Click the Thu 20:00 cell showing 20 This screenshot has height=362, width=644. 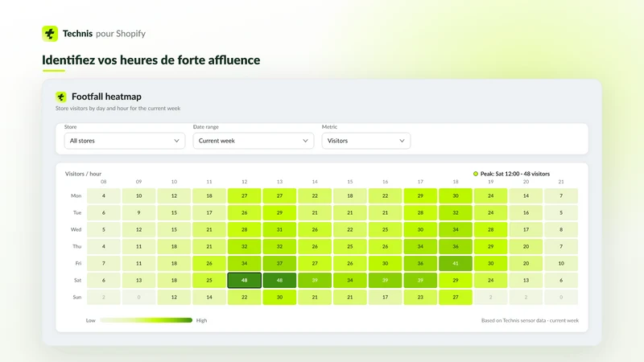(526, 247)
